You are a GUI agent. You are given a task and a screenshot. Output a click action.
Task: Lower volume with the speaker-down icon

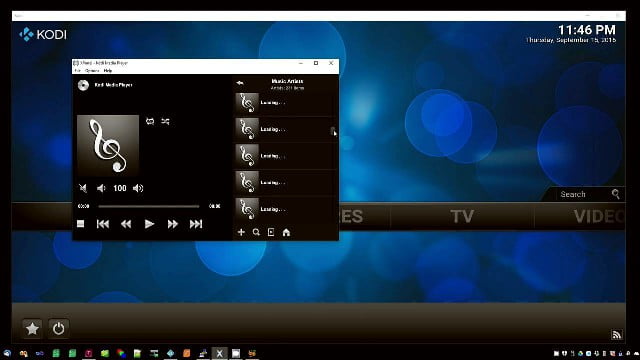pyautogui.click(x=101, y=188)
